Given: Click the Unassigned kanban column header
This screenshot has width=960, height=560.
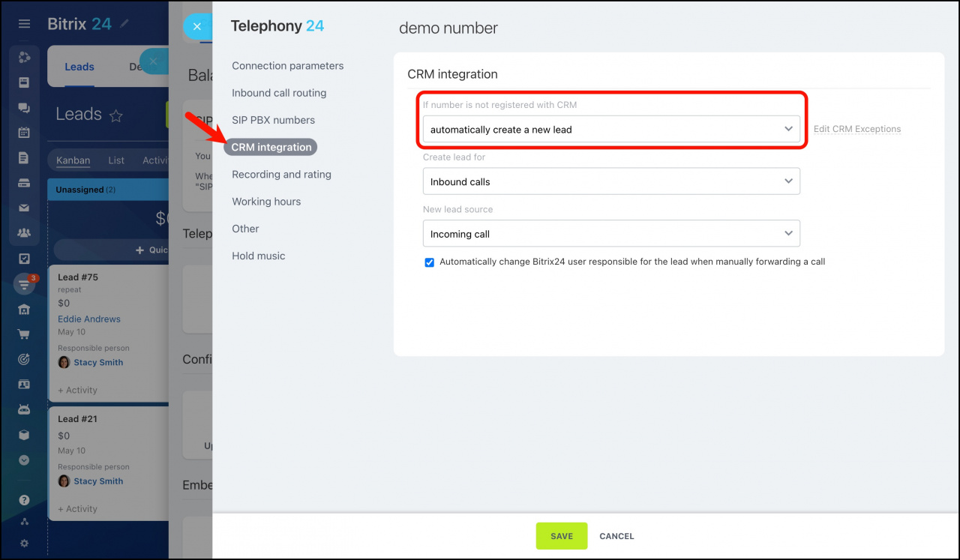Looking at the screenshot, I should tap(108, 190).
